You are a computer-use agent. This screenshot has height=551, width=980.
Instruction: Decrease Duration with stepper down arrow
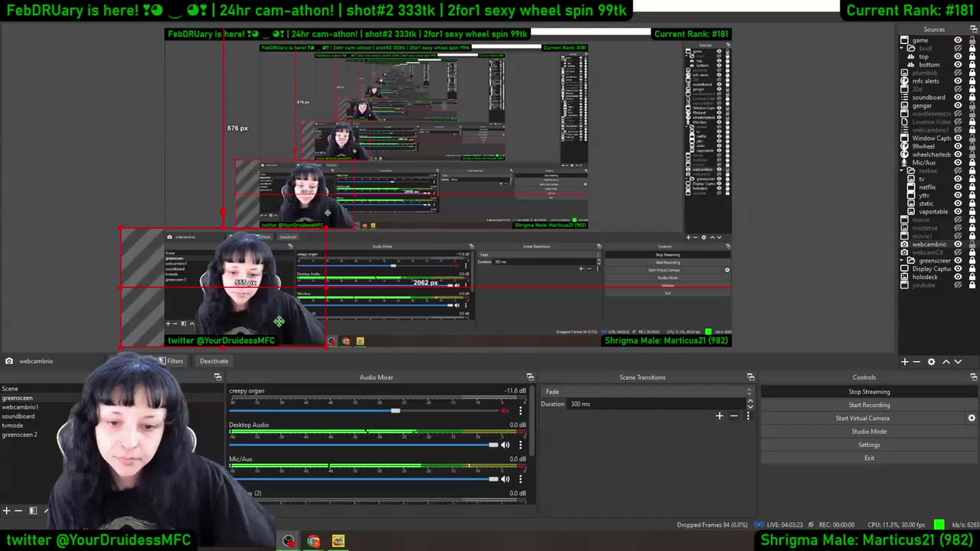(750, 407)
